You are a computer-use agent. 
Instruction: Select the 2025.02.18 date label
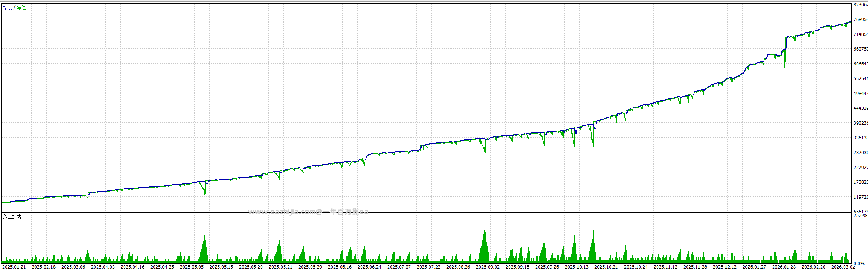(x=44, y=267)
